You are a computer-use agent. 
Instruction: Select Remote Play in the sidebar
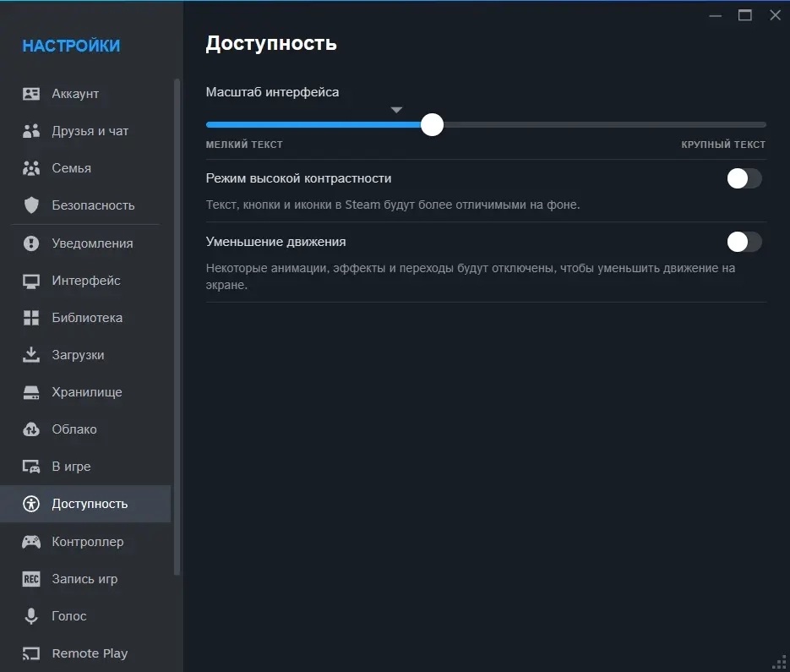click(90, 653)
